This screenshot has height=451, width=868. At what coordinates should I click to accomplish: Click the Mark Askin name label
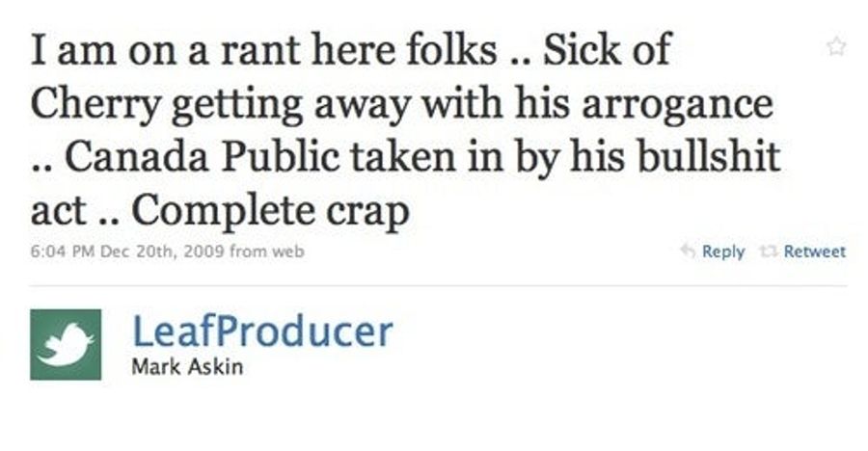187,367
